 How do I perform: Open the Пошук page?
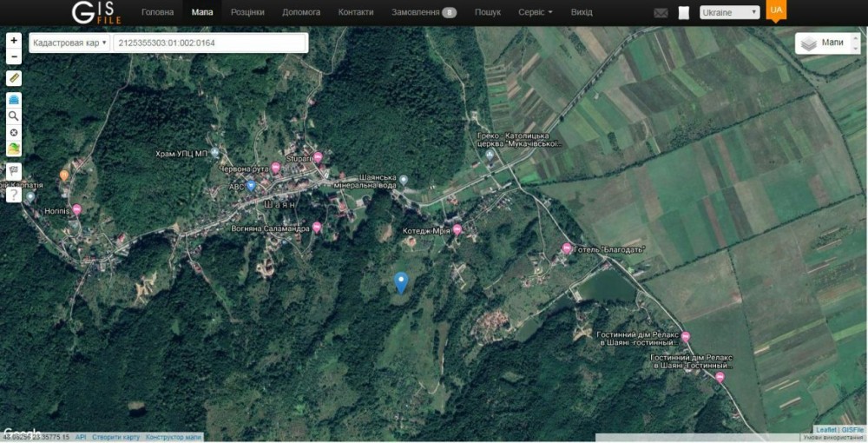point(487,12)
